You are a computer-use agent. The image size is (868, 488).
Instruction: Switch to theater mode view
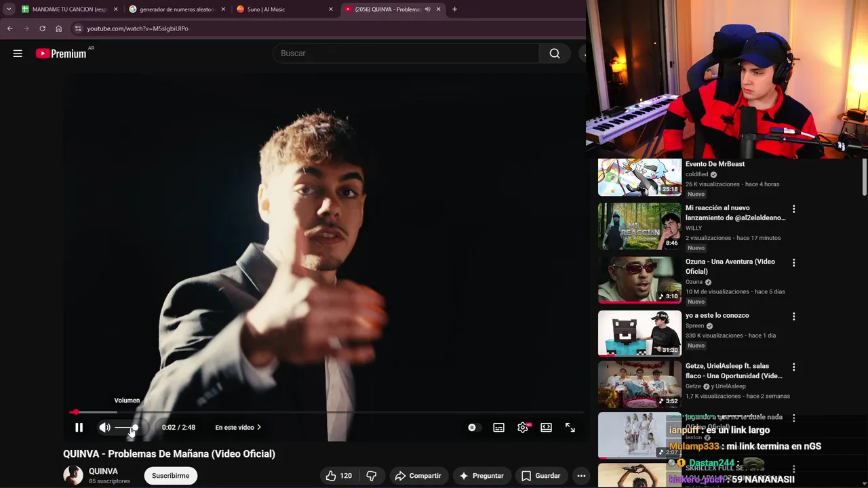pos(546,428)
